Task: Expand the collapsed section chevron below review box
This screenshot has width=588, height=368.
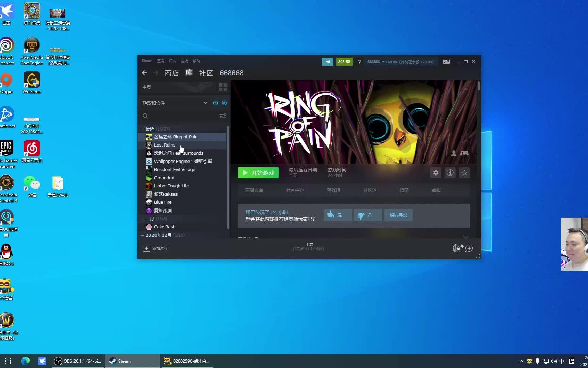Action: [x=465, y=237]
